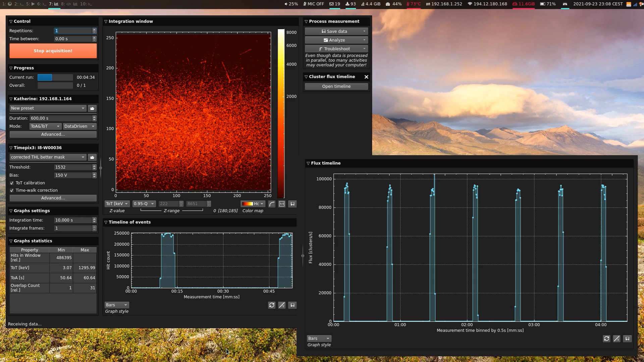Toggle axis scale icon in Timeline of events
Viewport: 644px width, 362px height.
click(x=282, y=305)
